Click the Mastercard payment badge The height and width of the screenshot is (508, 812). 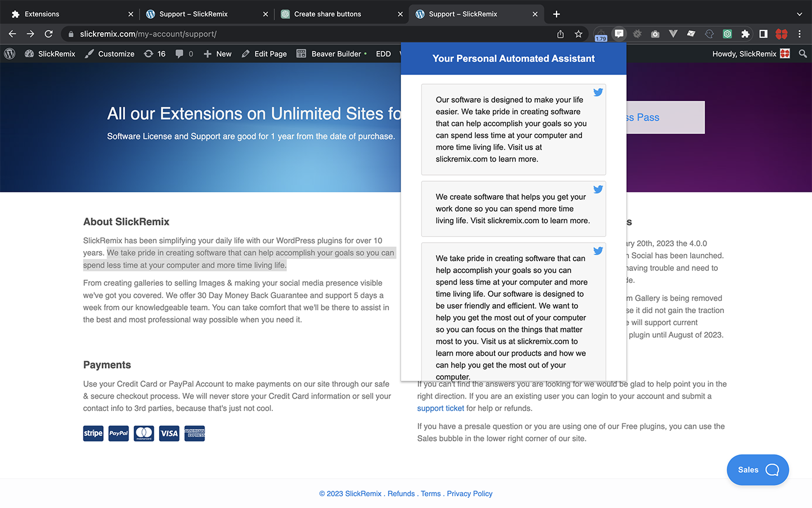[144, 433]
